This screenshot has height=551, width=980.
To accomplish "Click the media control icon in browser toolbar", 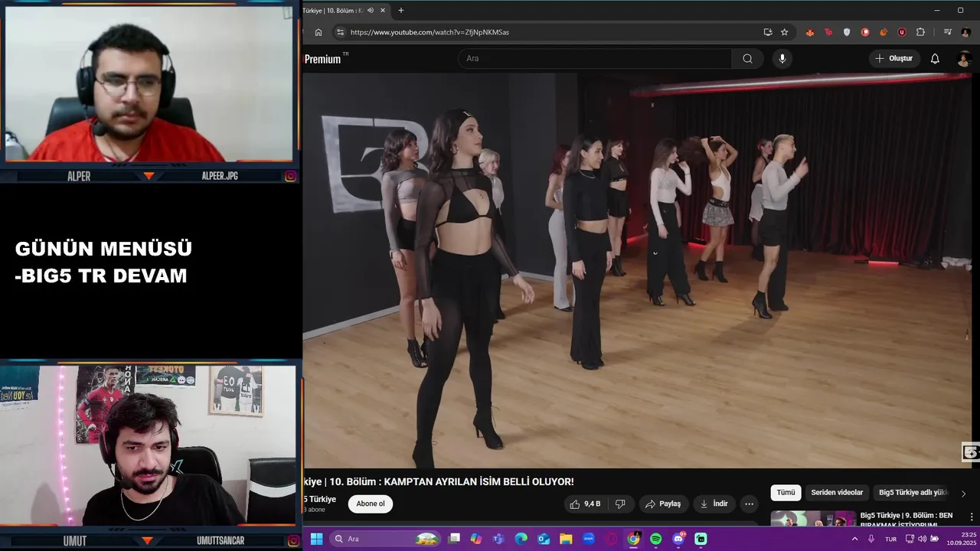I will point(947,32).
